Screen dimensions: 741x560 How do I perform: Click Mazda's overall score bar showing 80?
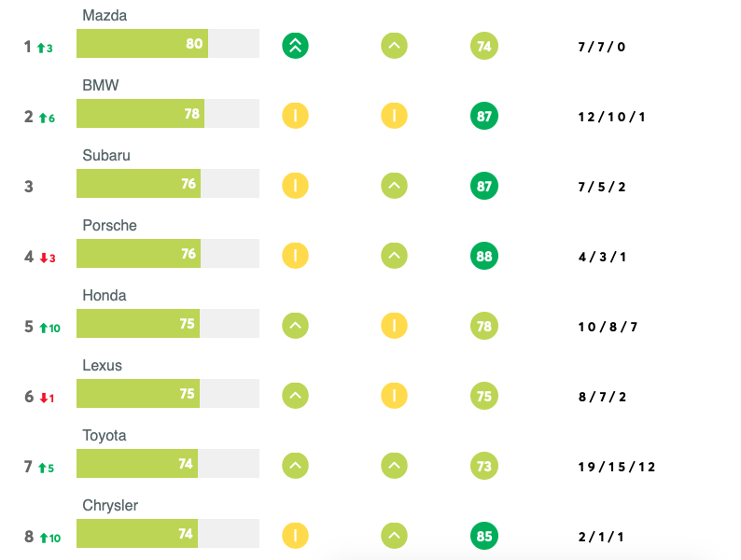click(142, 44)
